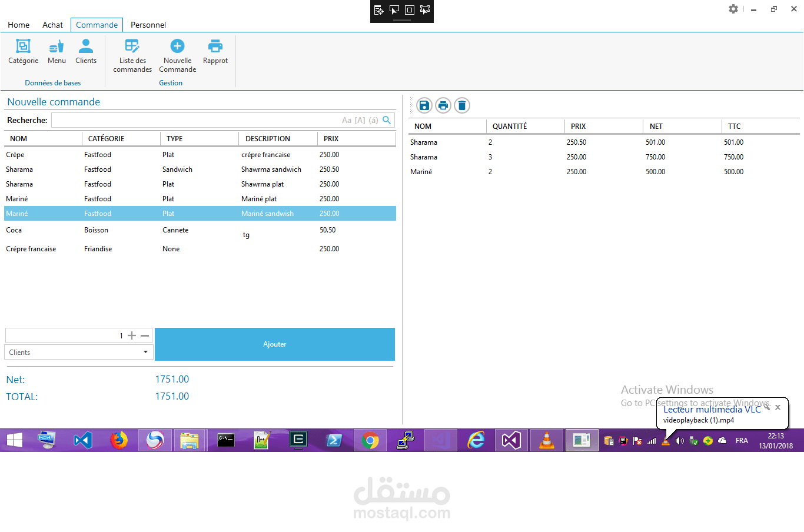This screenshot has height=532, width=804.
Task: Click the volume speaker tray icon
Action: point(680,441)
